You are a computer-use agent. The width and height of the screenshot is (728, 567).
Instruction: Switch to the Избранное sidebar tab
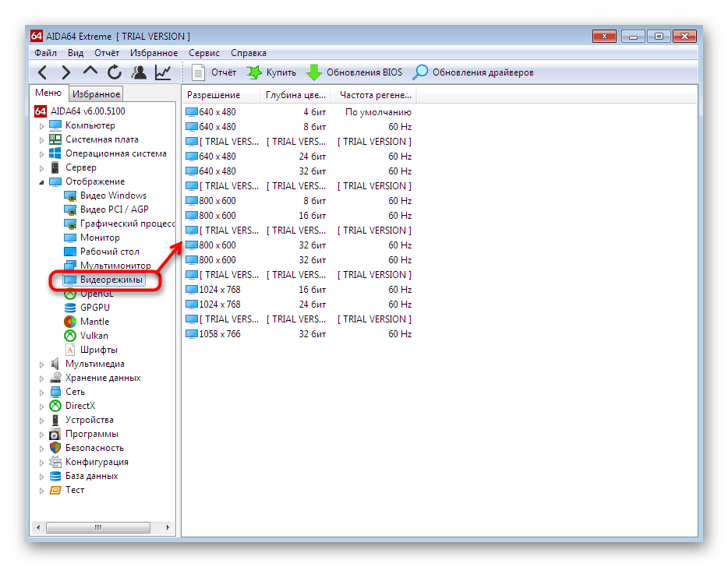point(96,93)
